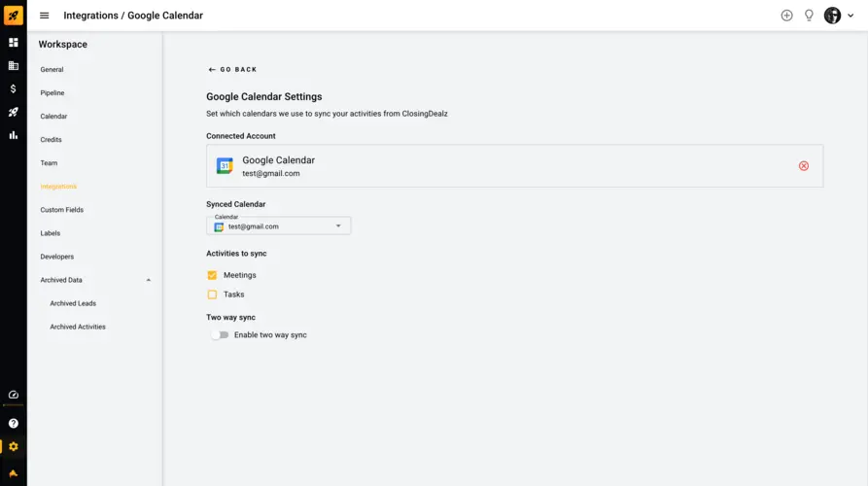Open Custom Fields settings
This screenshot has height=486, width=868.
[x=62, y=210]
